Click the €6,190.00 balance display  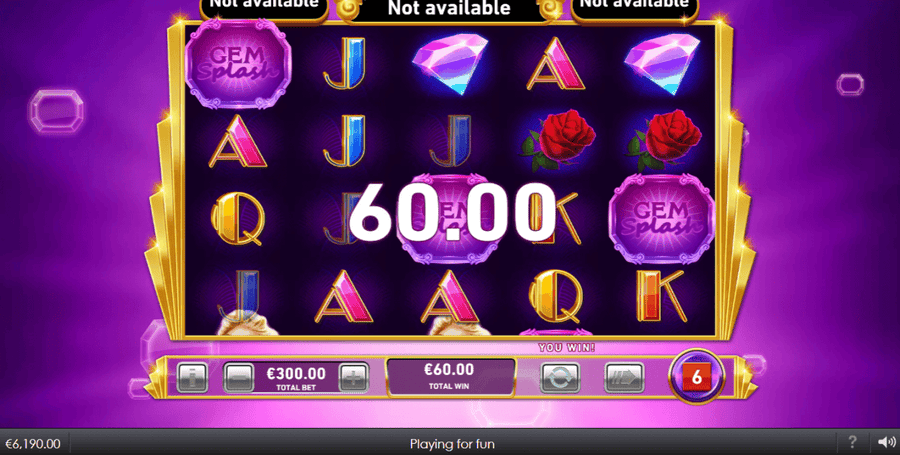[33, 444]
